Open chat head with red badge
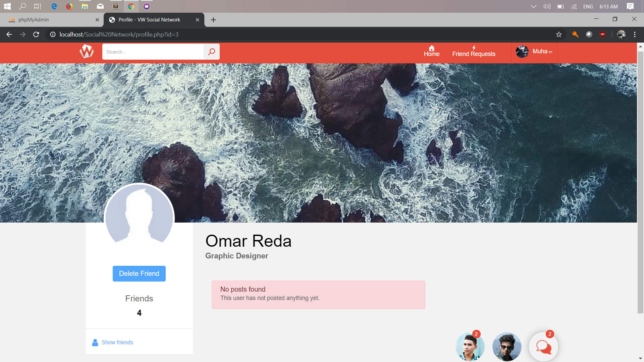Viewport: 644px width, 362px height. click(x=470, y=346)
